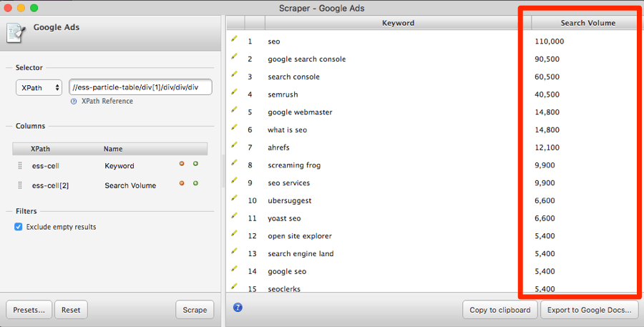Image resolution: width=644 pixels, height=327 pixels.
Task: Click the pencil icon on the ubersuggest row
Action: 234,199
